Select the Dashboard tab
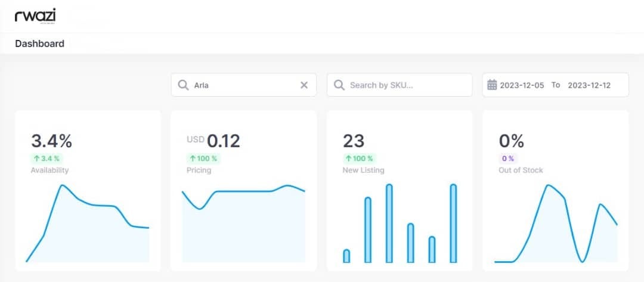The image size is (644, 282). (x=40, y=44)
